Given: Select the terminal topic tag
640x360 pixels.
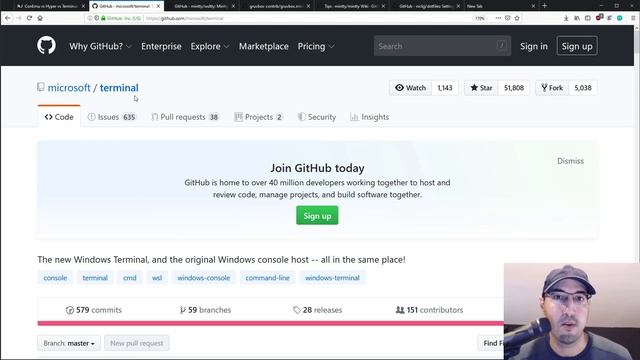Looking at the screenshot, I should click(x=95, y=278).
